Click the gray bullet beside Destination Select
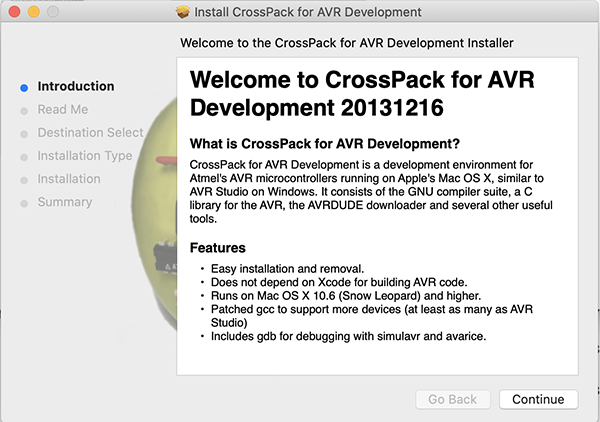The image size is (600, 422). pos(24,134)
